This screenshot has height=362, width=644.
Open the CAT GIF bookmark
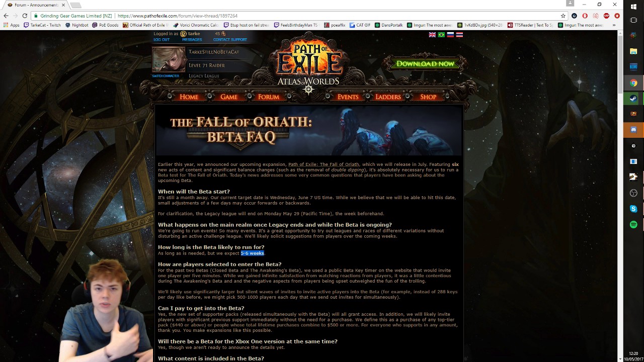(360, 25)
